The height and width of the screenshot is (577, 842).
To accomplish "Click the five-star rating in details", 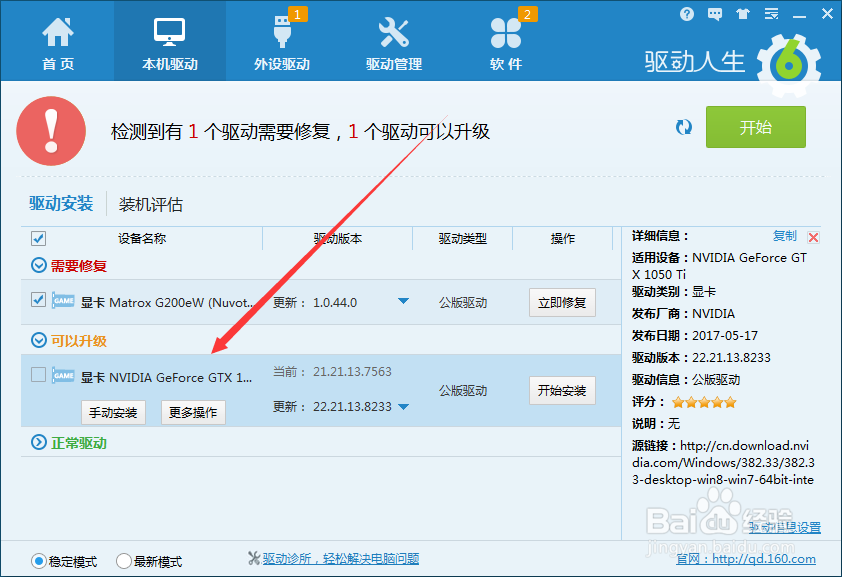I will tap(704, 402).
